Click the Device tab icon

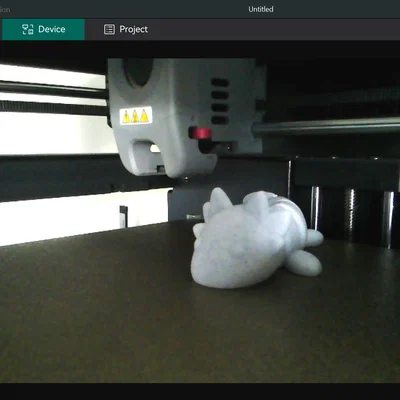[28, 29]
